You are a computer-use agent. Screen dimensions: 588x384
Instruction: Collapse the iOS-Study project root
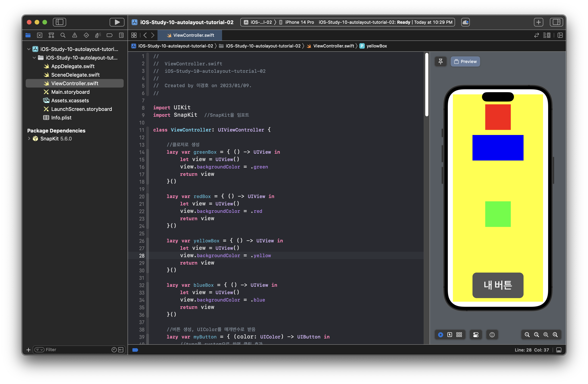click(x=29, y=49)
